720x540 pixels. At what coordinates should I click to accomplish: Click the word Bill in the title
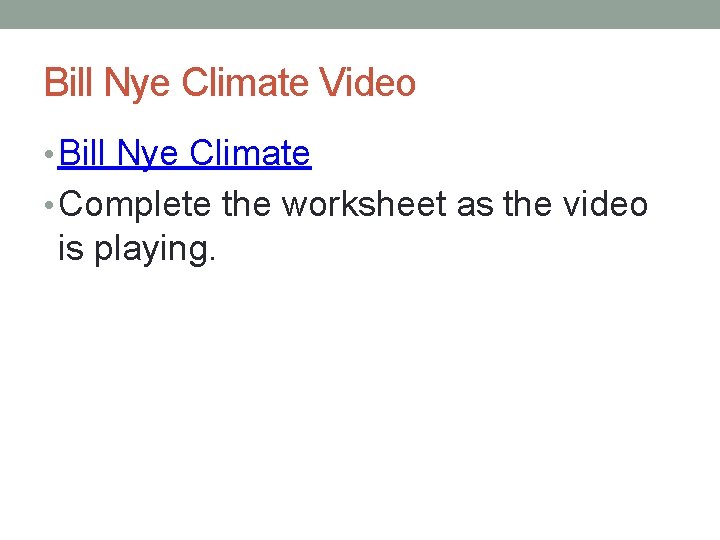[66, 82]
